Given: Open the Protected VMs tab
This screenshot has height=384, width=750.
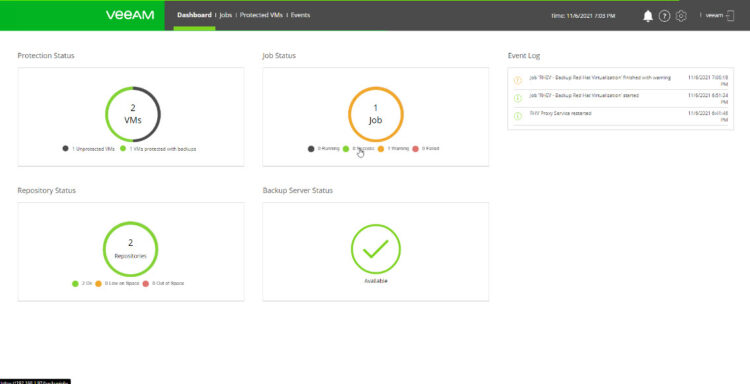Looking at the screenshot, I should [261, 15].
